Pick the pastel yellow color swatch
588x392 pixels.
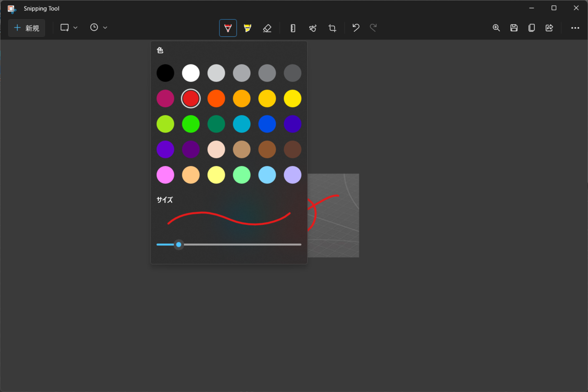(x=216, y=175)
